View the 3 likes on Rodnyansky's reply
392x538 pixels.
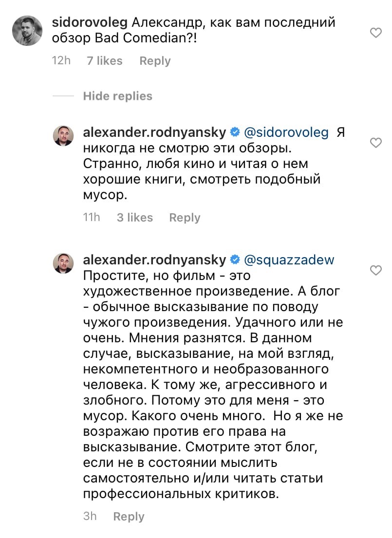135,218
